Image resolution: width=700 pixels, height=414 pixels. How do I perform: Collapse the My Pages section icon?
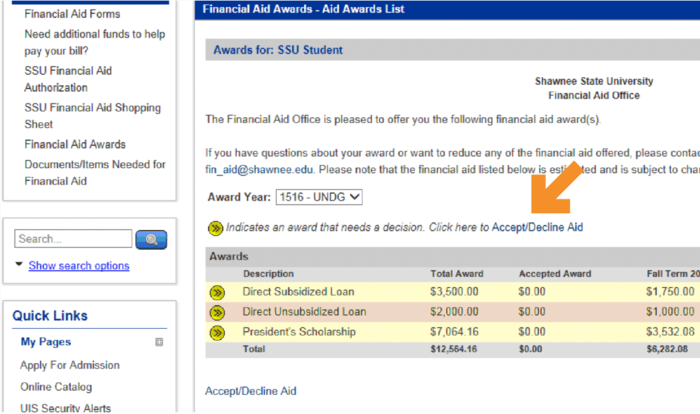(x=159, y=342)
